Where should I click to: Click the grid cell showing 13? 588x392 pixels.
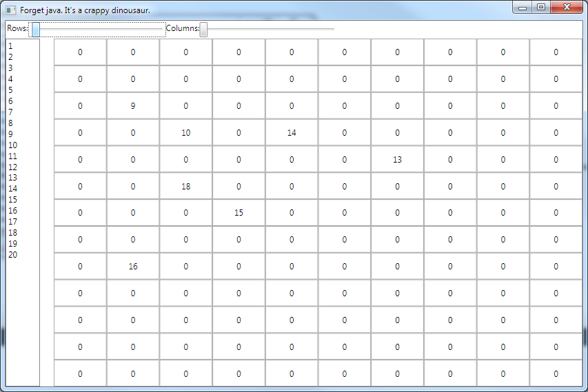[x=398, y=160]
